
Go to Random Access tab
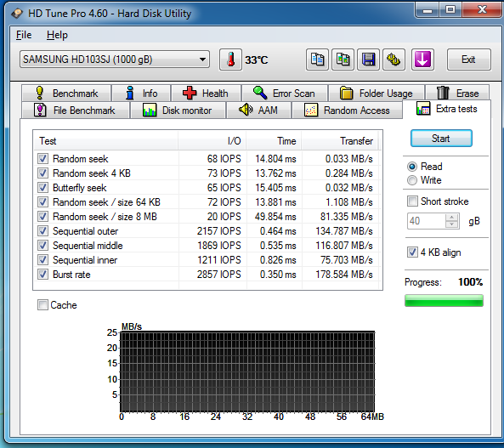coord(347,111)
